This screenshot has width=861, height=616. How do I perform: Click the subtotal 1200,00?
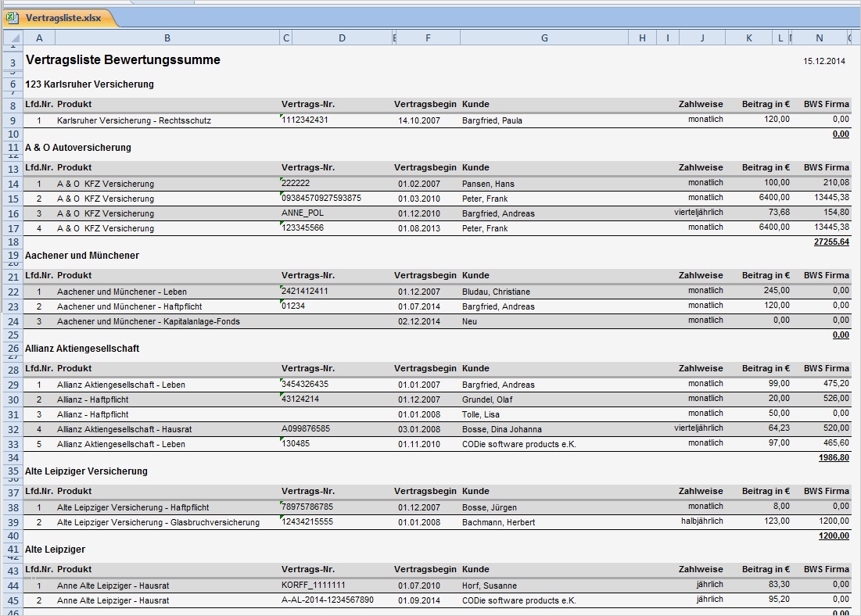tap(834, 535)
